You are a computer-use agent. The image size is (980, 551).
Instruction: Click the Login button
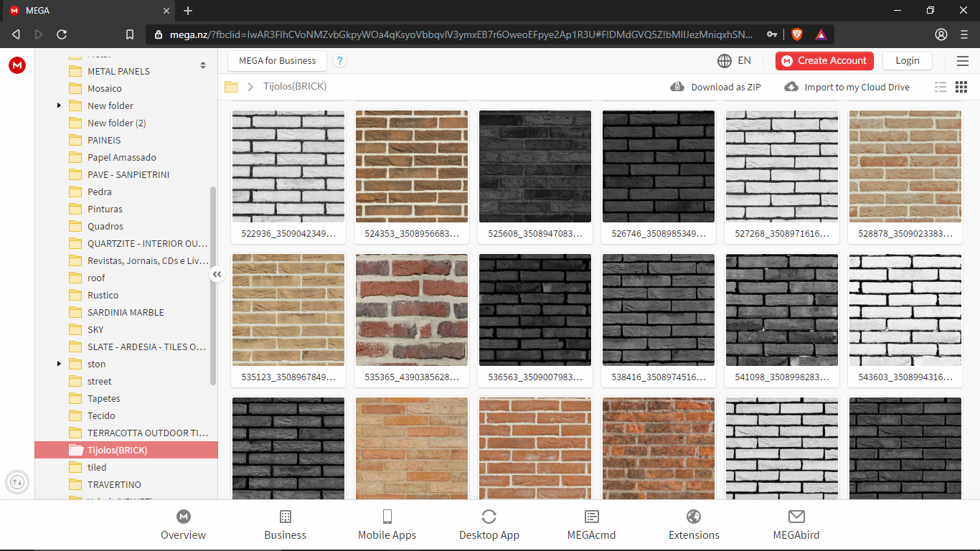(907, 61)
